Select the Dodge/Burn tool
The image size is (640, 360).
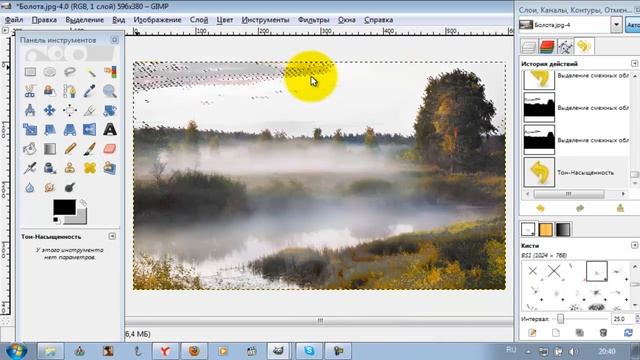pyautogui.click(x=70, y=187)
